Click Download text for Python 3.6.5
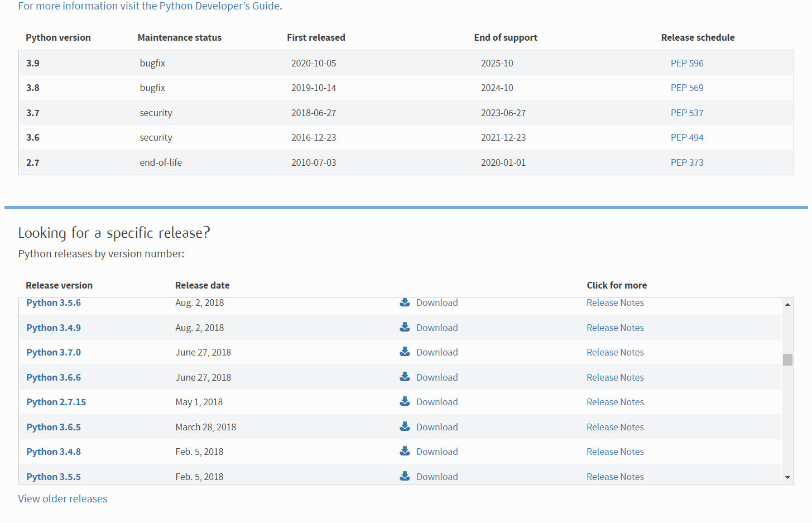 [x=437, y=427]
